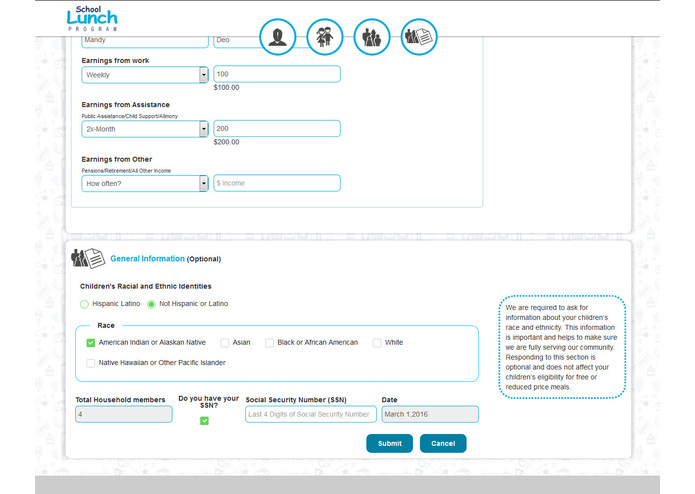The image size is (695, 494).
Task: Check the Black or African American checkbox
Action: 269,343
